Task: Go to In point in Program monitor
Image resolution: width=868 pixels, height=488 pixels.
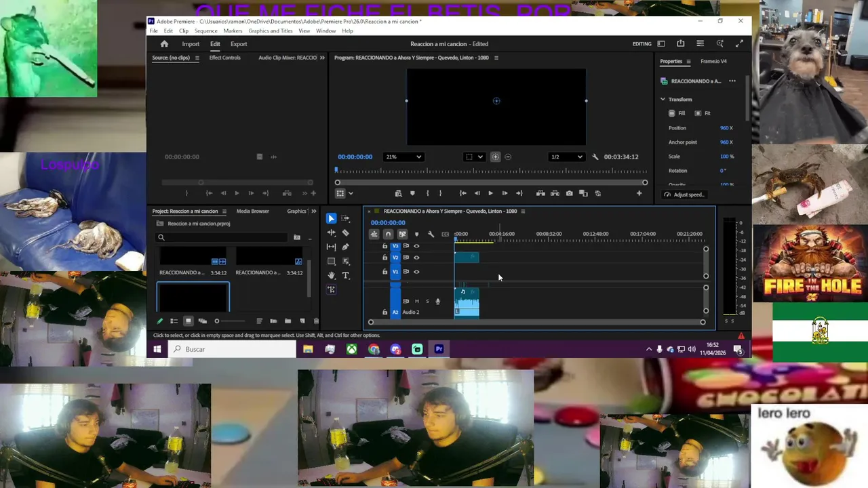Action: 462,193
